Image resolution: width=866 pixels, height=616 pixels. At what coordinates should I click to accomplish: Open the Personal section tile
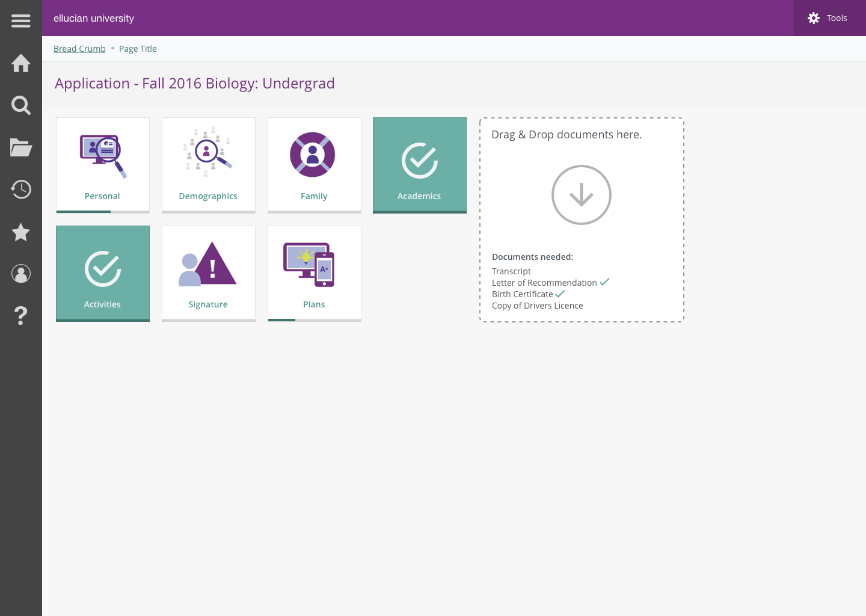pos(103,165)
